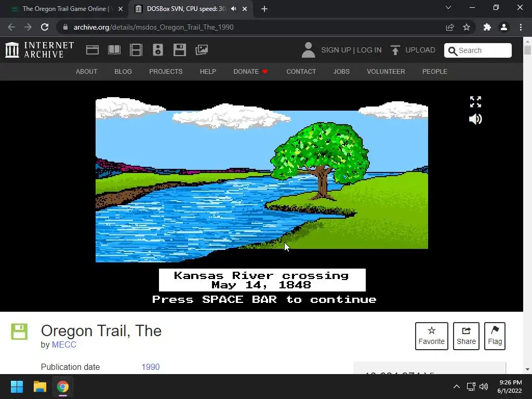This screenshot has width=532, height=399.
Task: Close the DOSBox SVN tab
Action: click(x=245, y=9)
